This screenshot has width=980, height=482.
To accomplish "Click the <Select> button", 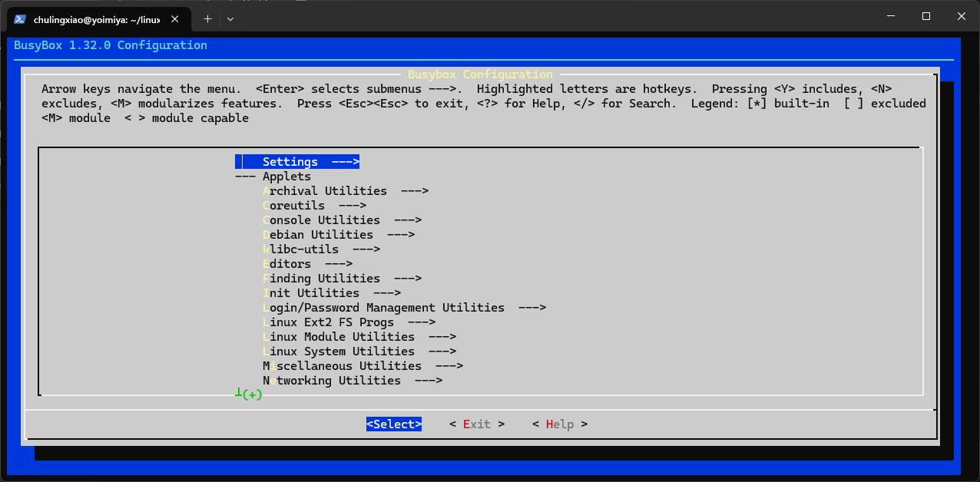I will pyautogui.click(x=394, y=424).
